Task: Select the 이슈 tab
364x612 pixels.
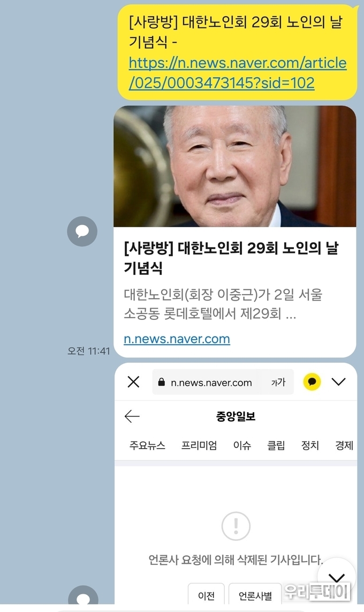Action: click(242, 445)
